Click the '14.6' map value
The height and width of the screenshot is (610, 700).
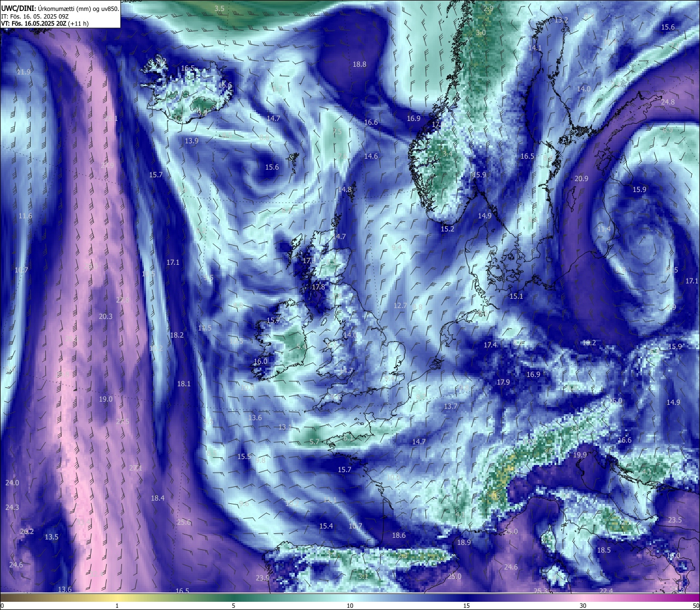371,156
